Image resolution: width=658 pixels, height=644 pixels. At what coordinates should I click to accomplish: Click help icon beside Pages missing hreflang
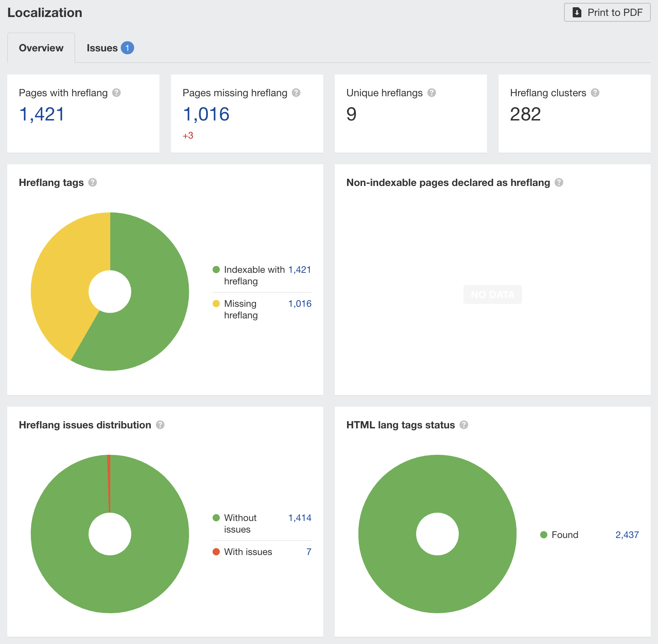296,93
